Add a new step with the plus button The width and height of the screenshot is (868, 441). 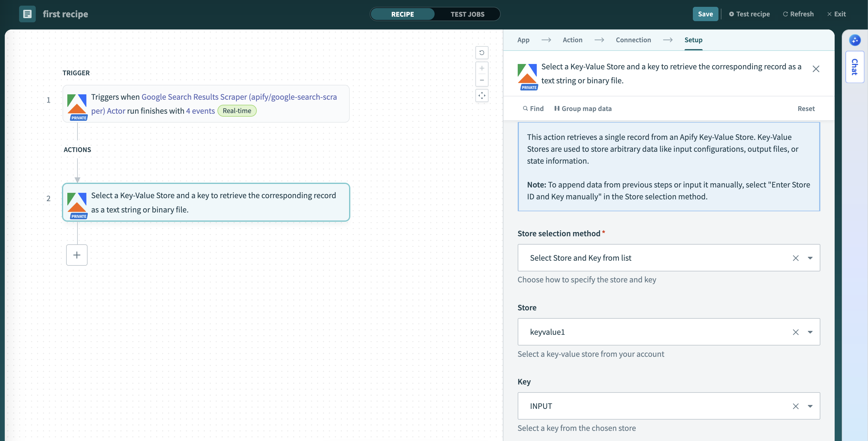point(77,255)
